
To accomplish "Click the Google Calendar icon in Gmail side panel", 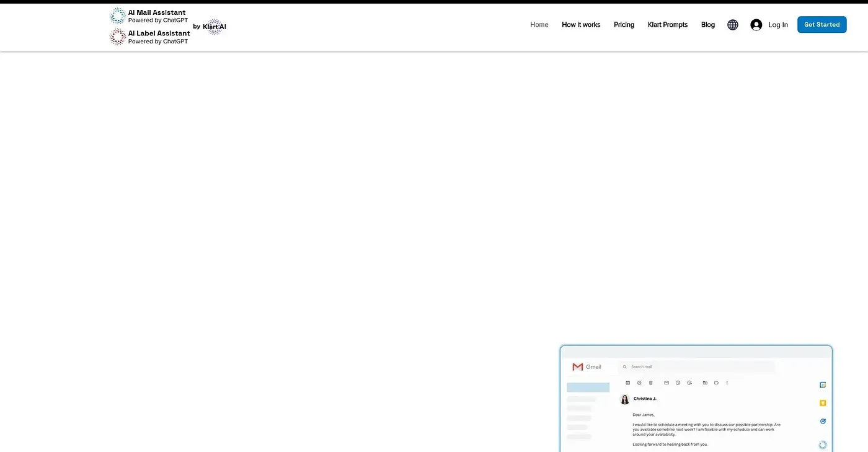I will [x=823, y=385].
